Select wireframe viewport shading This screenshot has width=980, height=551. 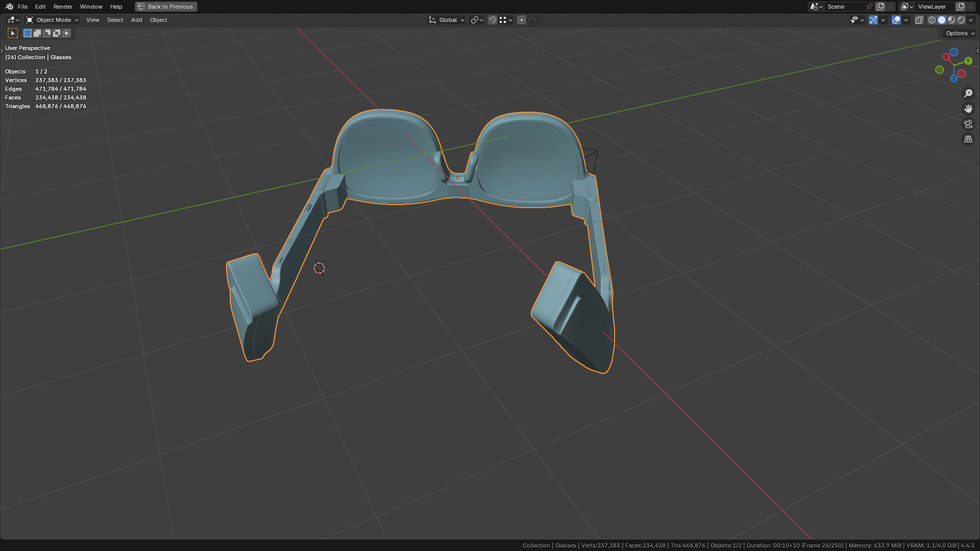(x=932, y=20)
